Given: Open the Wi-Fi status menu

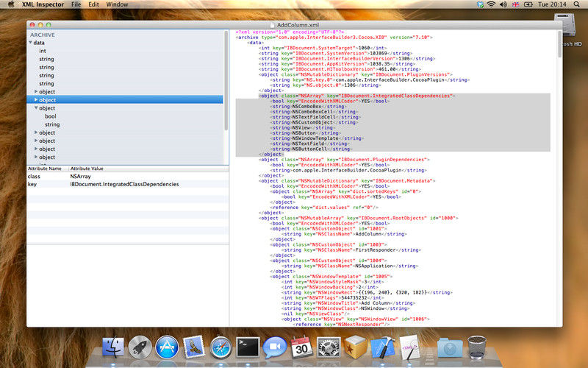Looking at the screenshot, I should tap(491, 4).
